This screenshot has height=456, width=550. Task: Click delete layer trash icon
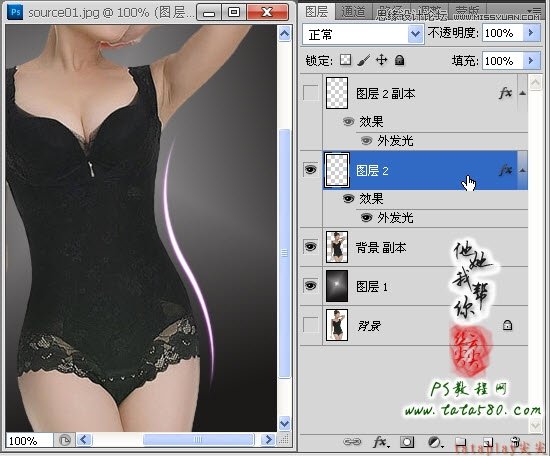pyautogui.click(x=515, y=442)
